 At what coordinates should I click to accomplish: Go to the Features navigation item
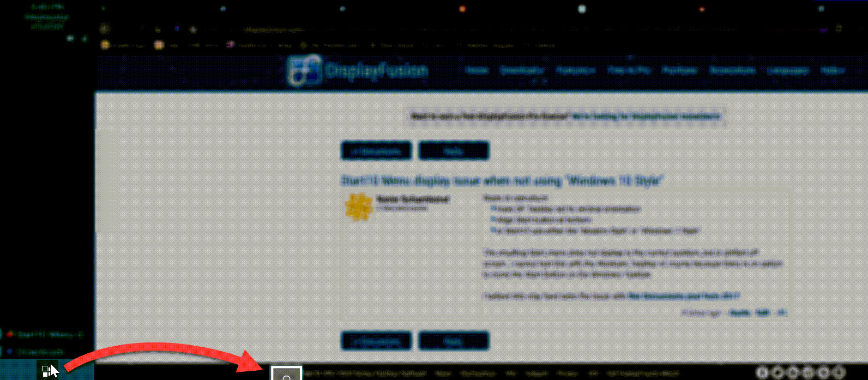576,70
